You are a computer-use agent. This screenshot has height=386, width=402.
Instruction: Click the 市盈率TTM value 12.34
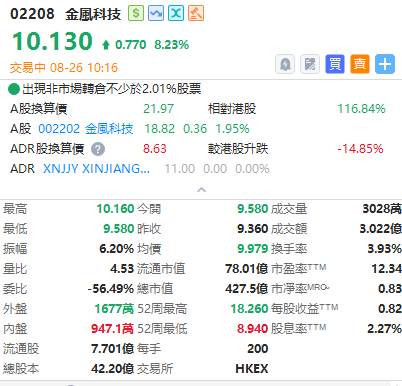coord(386,269)
